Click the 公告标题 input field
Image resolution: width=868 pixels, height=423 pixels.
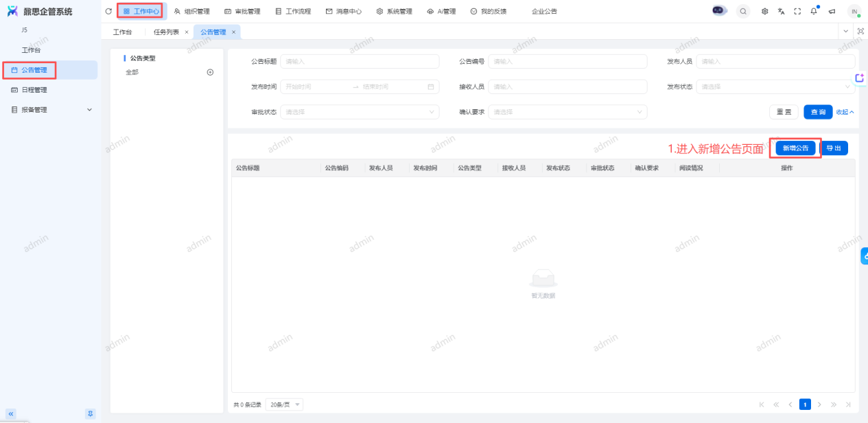click(x=360, y=61)
